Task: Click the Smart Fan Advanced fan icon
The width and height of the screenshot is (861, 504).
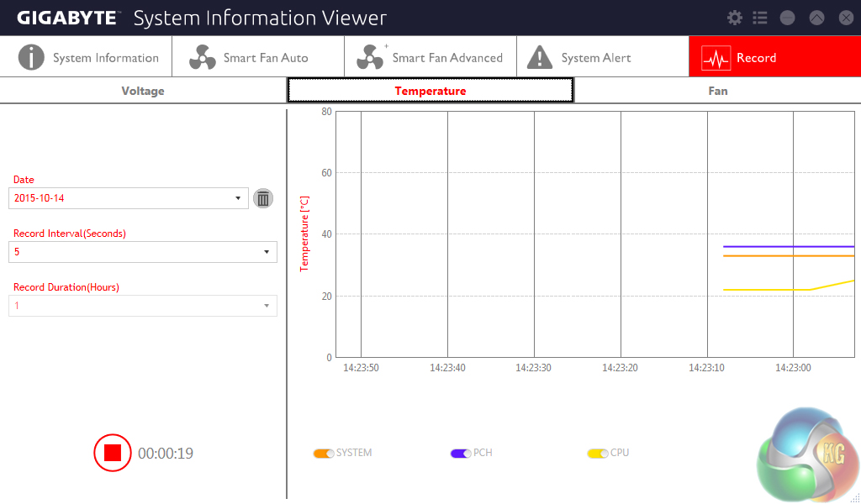Action: click(371, 57)
